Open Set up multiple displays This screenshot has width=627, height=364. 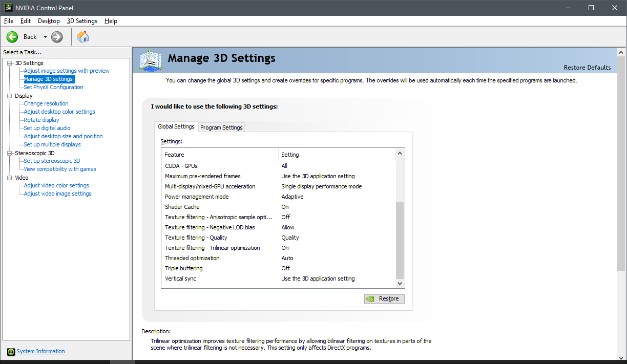point(52,144)
